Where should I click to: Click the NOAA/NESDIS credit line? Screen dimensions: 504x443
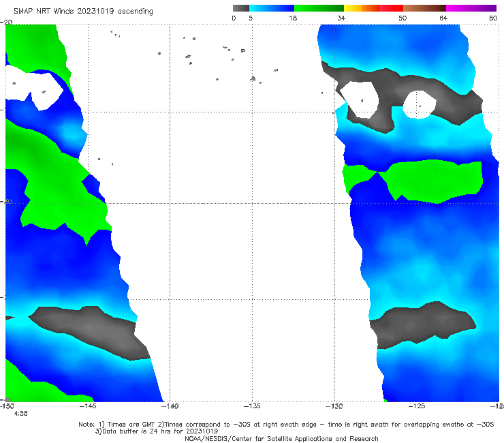pyautogui.click(x=281, y=438)
